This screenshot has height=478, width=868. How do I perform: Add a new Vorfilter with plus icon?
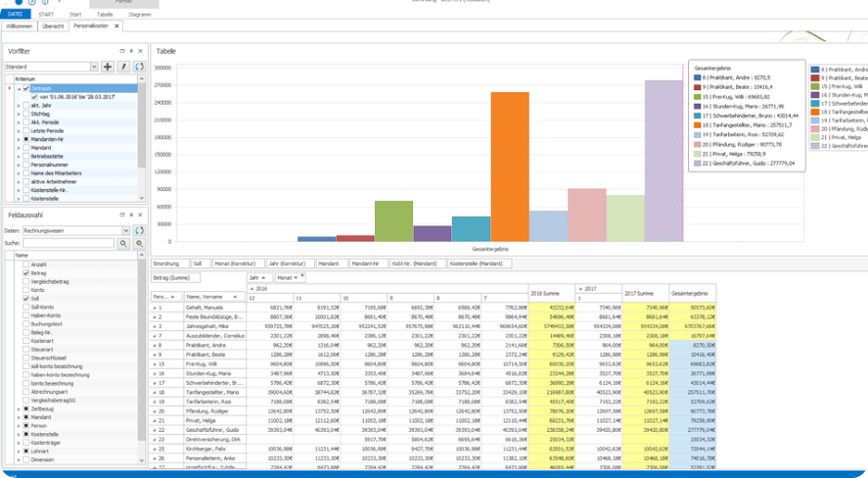click(x=108, y=67)
